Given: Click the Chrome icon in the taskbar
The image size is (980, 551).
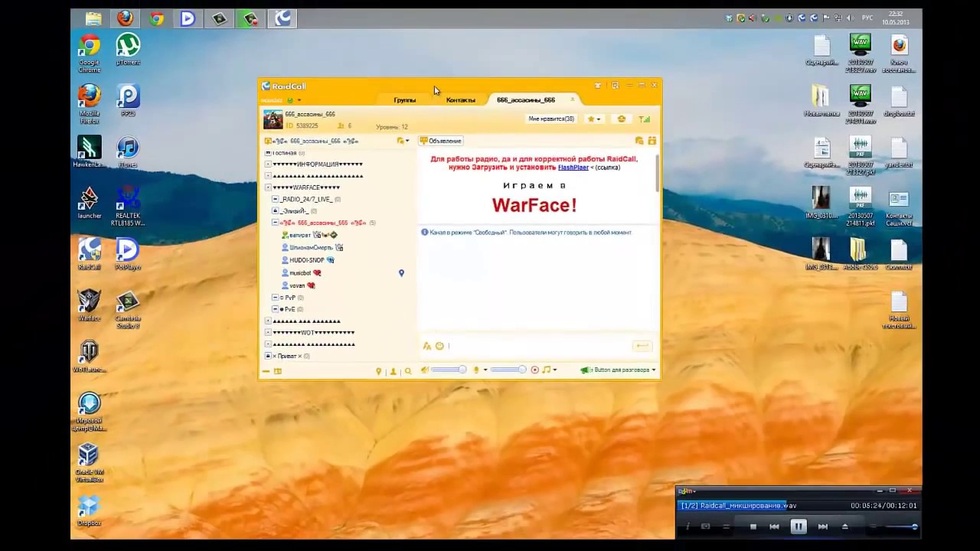Looking at the screenshot, I should point(156,18).
